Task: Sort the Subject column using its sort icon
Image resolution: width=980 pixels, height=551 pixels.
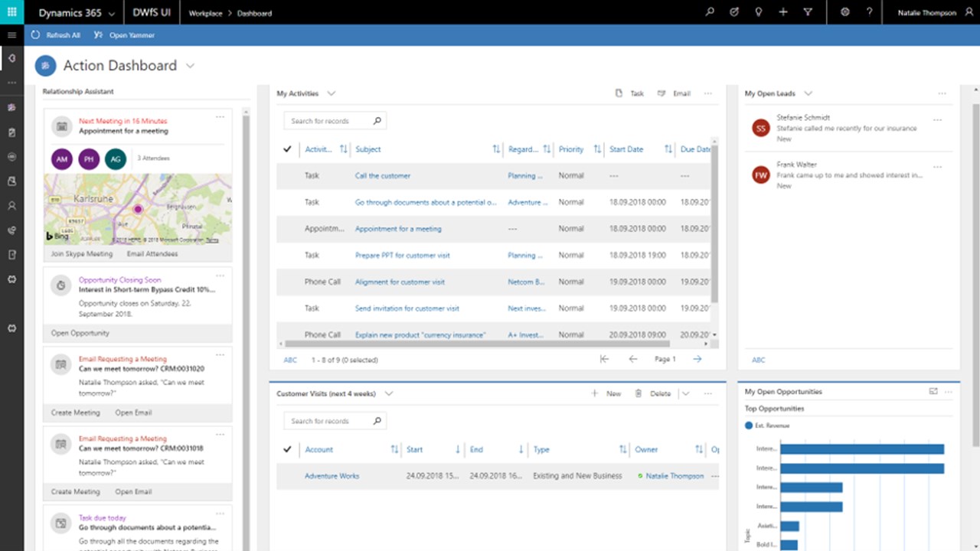Action: [x=496, y=149]
